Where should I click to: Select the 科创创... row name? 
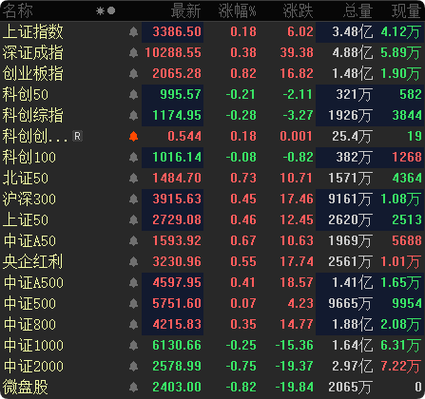pyautogui.click(x=35, y=136)
